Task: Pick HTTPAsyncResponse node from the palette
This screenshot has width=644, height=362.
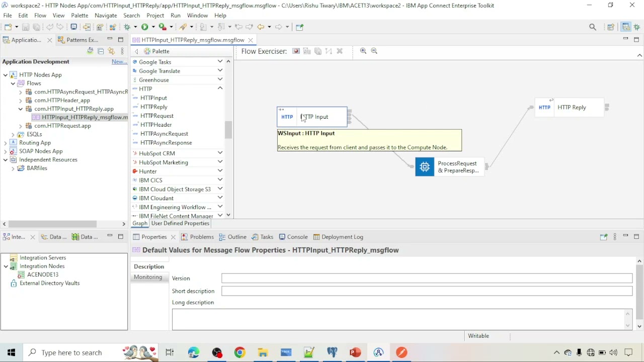Action: [166, 143]
